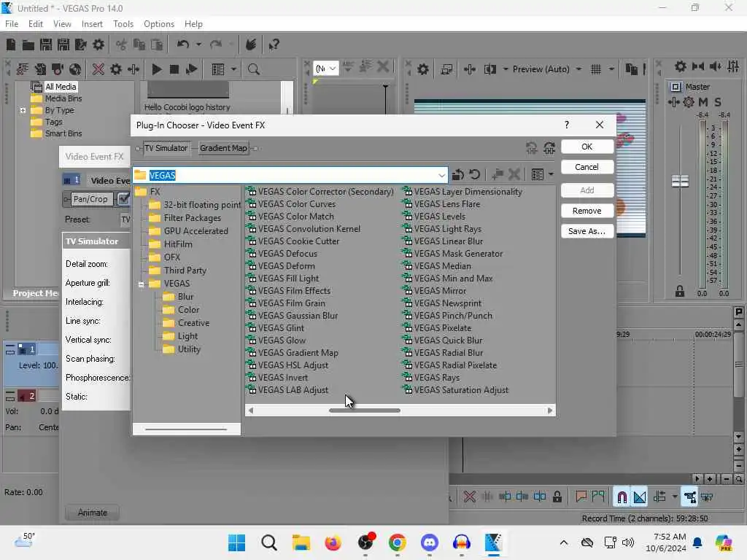Select VEGAS Film Grain plug-in
Screen dimensions: 747x560
tap(292, 303)
